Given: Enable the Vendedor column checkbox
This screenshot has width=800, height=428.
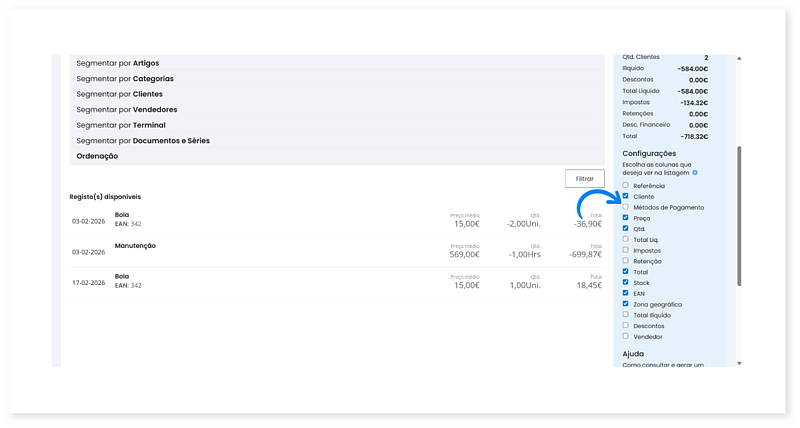Looking at the screenshot, I should pos(626,336).
